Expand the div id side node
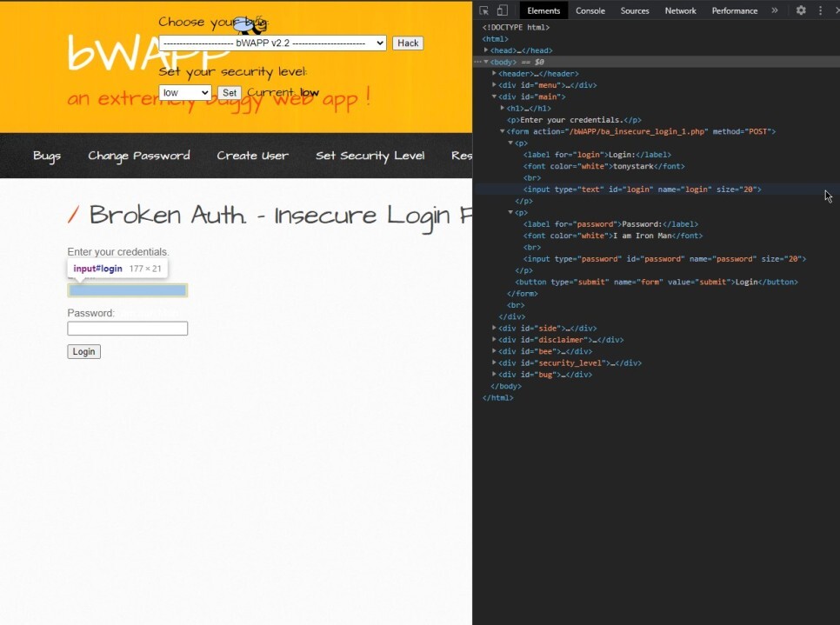840x625 pixels. coord(494,329)
